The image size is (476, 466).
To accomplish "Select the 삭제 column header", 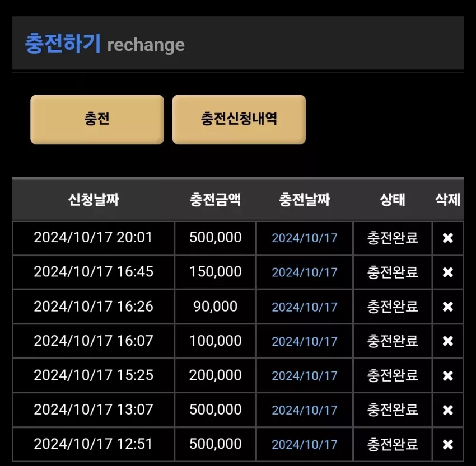I will click(x=448, y=200).
